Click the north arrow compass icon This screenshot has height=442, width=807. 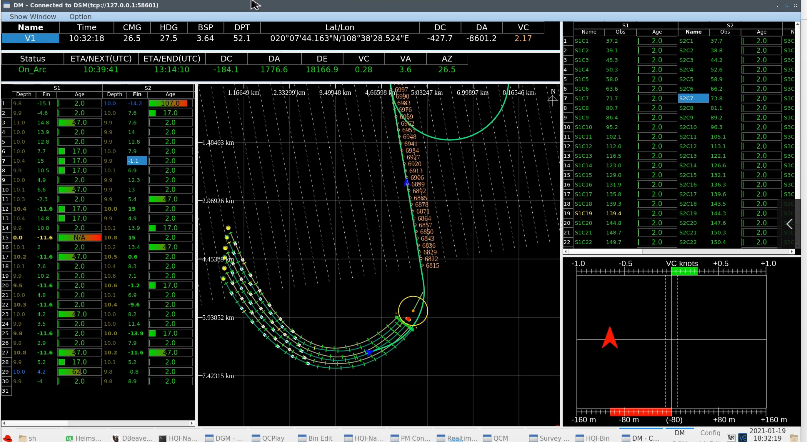coord(553,96)
